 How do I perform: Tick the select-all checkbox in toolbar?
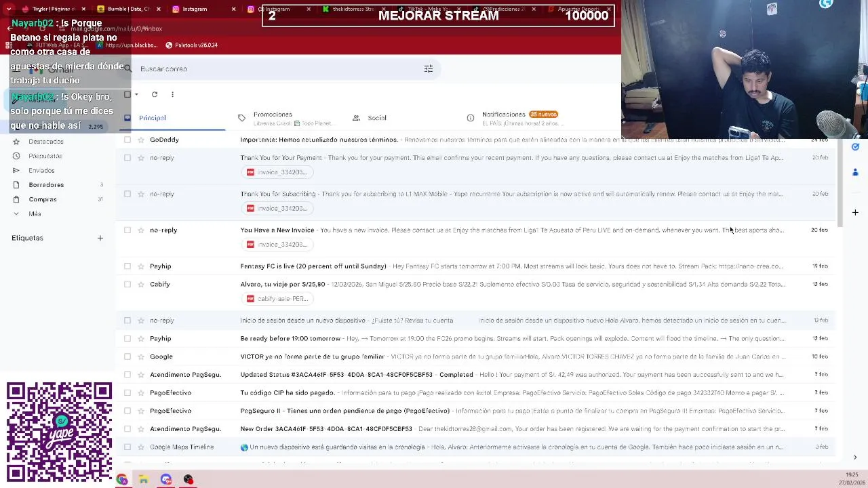tap(127, 94)
